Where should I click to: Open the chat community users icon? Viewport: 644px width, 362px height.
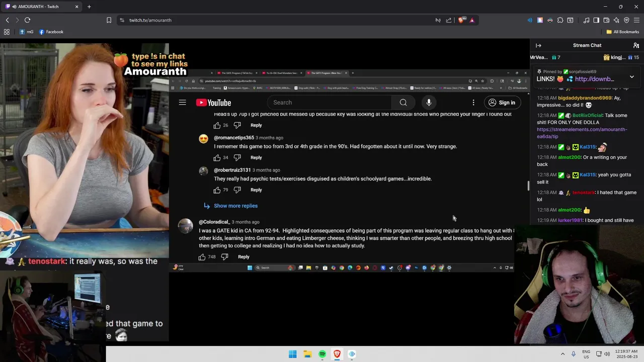tap(636, 45)
